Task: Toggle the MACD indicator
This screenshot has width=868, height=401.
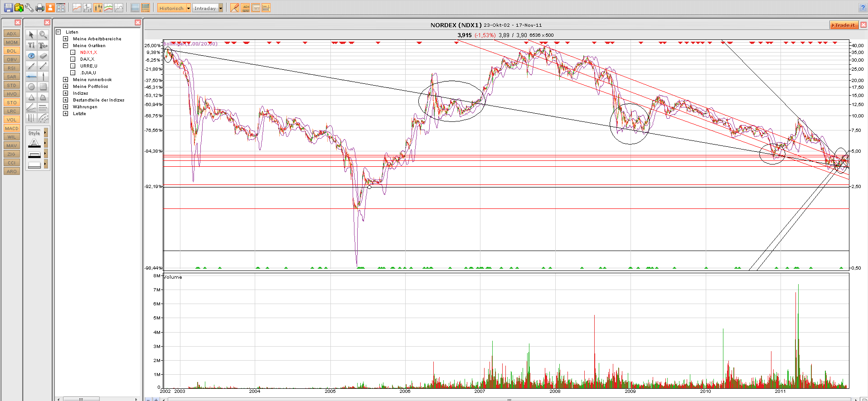Action: 11,129
